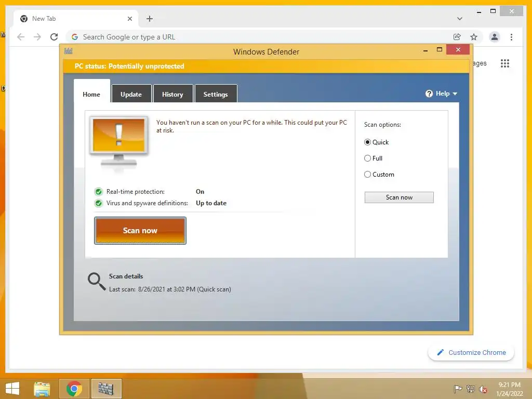Expand the Help dropdown arrow
Screen dimensions: 532x399
tap(455, 94)
